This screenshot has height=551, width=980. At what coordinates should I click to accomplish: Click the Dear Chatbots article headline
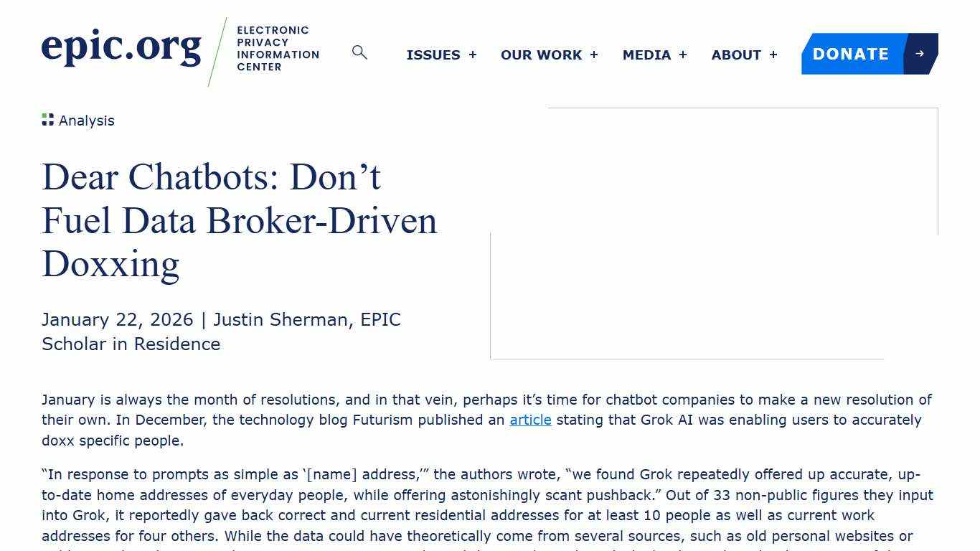[239, 220]
